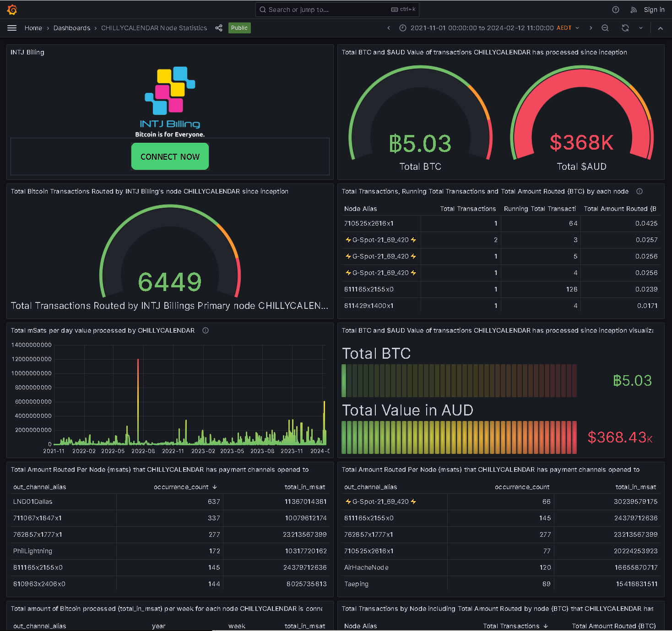Open the help question mark icon
The width and height of the screenshot is (672, 631).
616,10
